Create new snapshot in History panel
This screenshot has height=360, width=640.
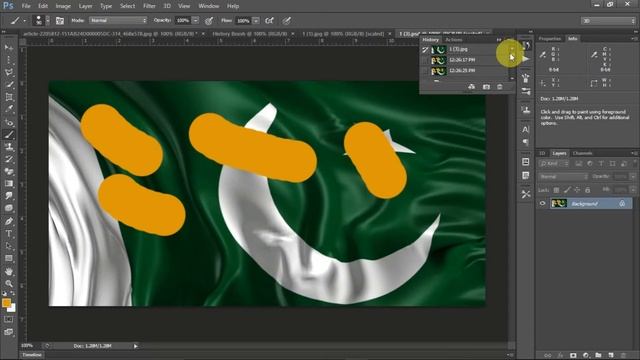[486, 87]
